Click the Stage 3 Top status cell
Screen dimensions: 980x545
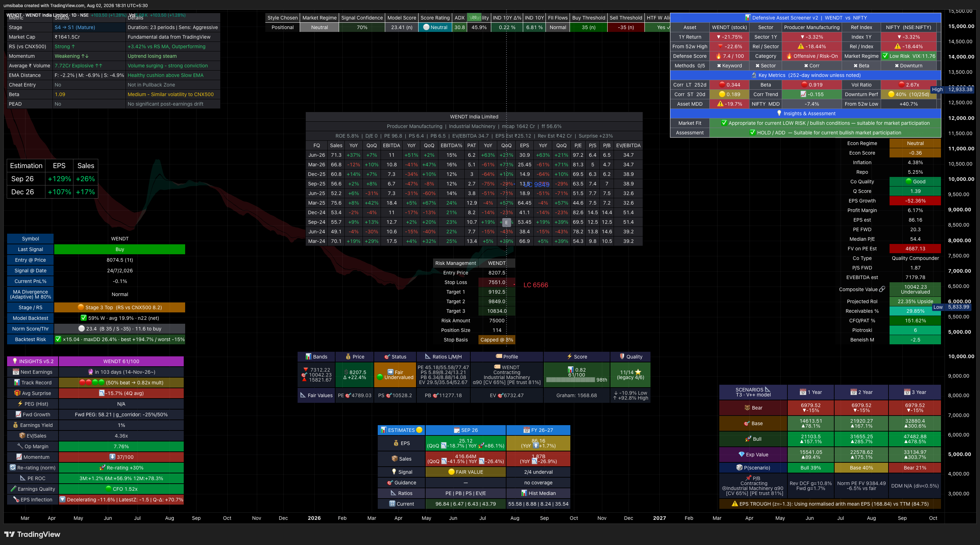pyautogui.click(x=120, y=307)
